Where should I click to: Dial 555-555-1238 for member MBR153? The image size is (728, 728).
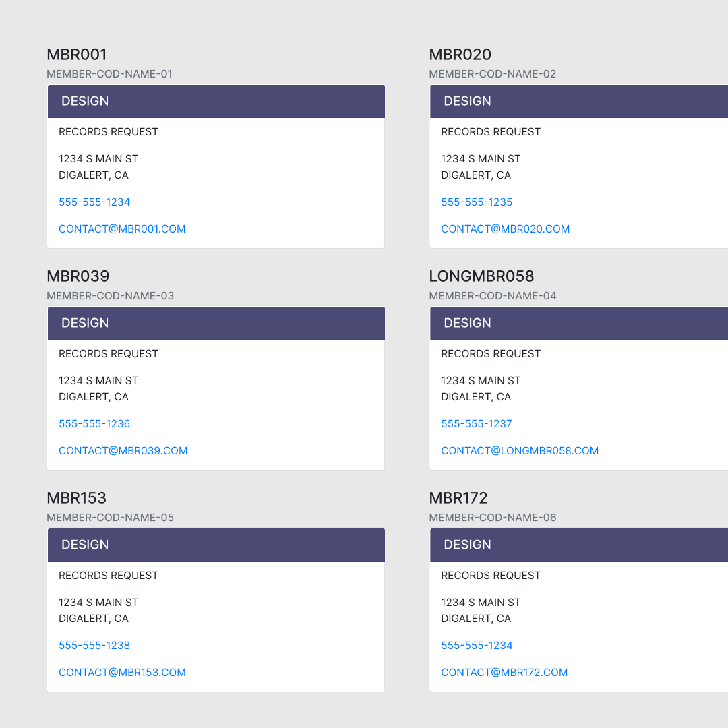click(94, 645)
